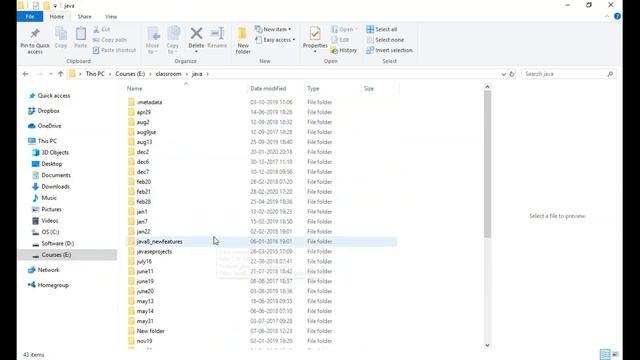
Task: Sort by Name column header
Action: click(186, 89)
